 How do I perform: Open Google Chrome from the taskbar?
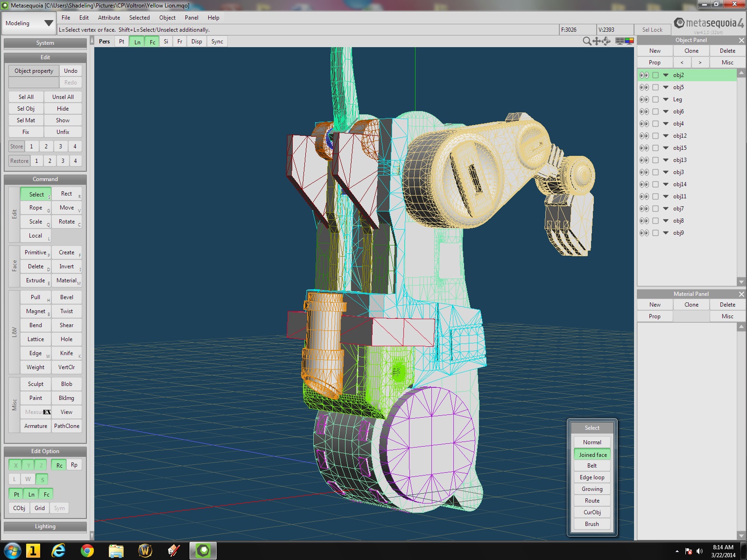pyautogui.click(x=87, y=551)
